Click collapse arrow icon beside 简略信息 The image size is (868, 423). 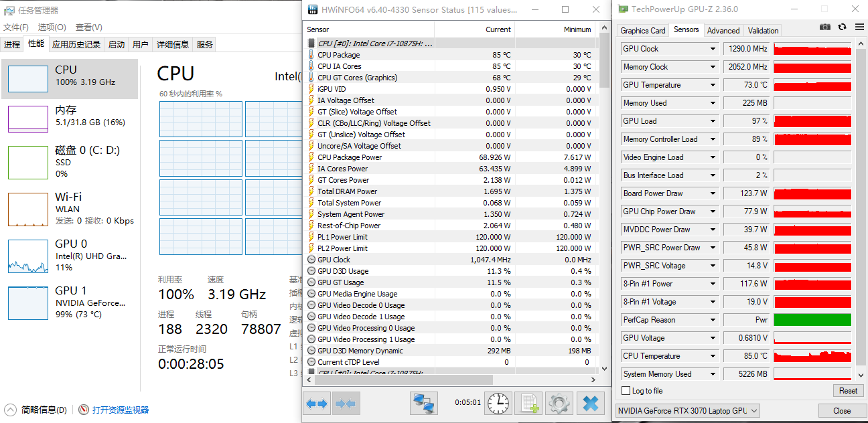click(x=11, y=410)
